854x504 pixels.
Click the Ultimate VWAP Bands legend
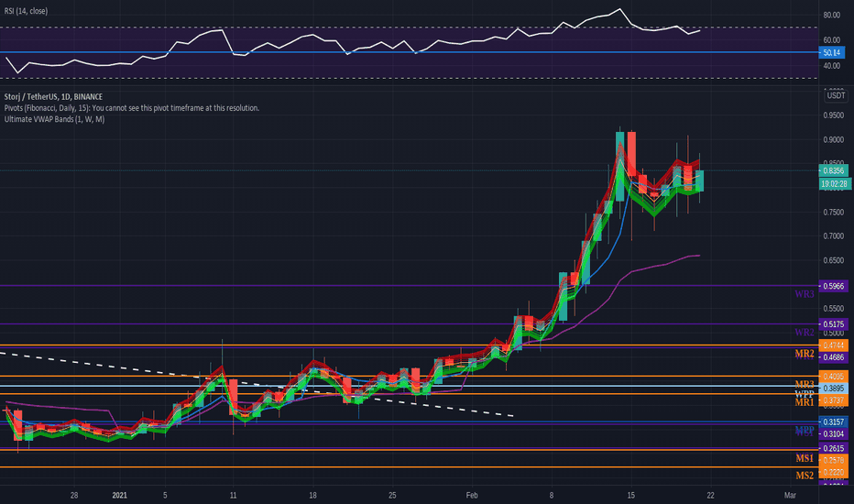click(x=54, y=119)
